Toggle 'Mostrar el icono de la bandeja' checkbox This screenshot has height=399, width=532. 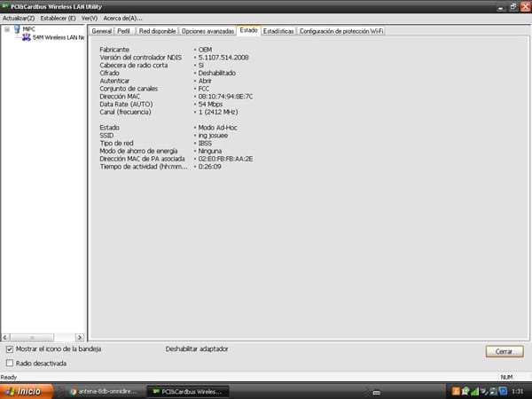10,349
